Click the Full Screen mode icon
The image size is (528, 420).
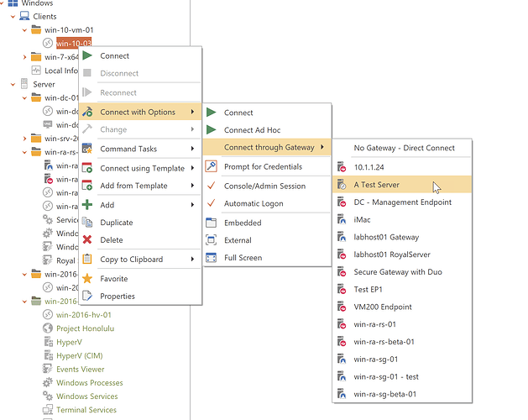coord(212,258)
